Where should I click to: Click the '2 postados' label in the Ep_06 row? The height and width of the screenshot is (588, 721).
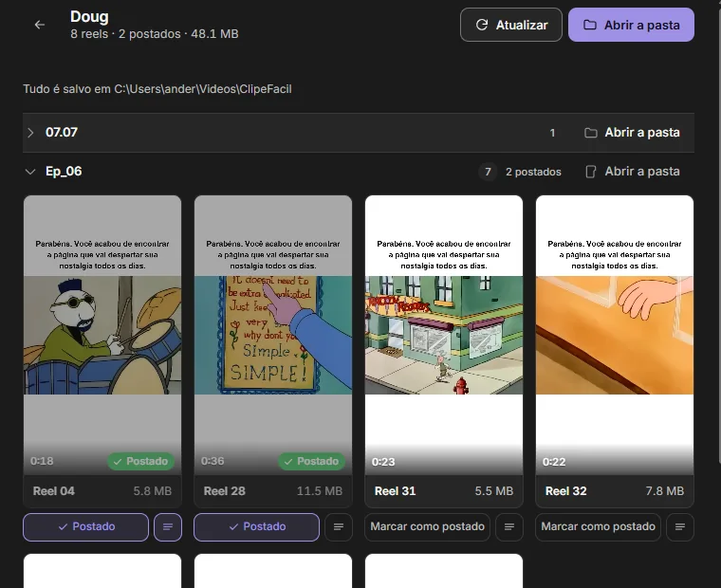[x=533, y=172]
